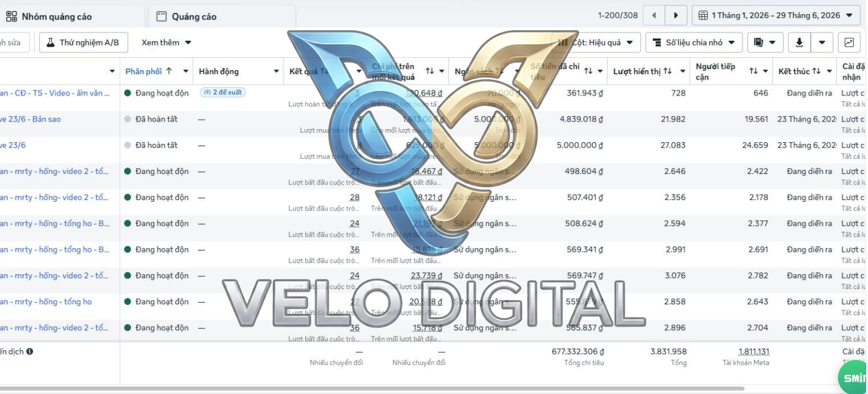Click the reach value 646
This screenshot has height=394, width=868.
click(761, 93)
